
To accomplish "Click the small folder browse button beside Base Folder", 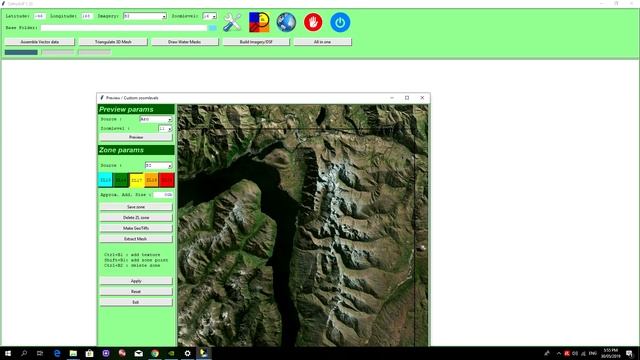I will tap(212, 28).
